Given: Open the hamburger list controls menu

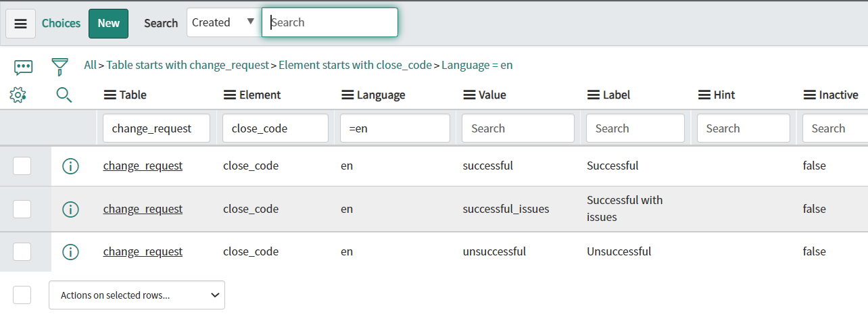Looking at the screenshot, I should click(x=21, y=24).
